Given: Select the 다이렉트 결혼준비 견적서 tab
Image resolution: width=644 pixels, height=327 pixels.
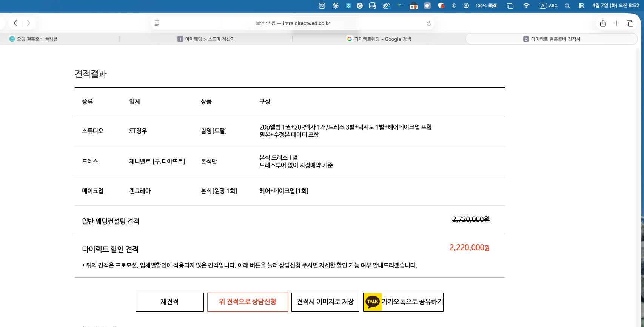Looking at the screenshot, I should [552, 39].
